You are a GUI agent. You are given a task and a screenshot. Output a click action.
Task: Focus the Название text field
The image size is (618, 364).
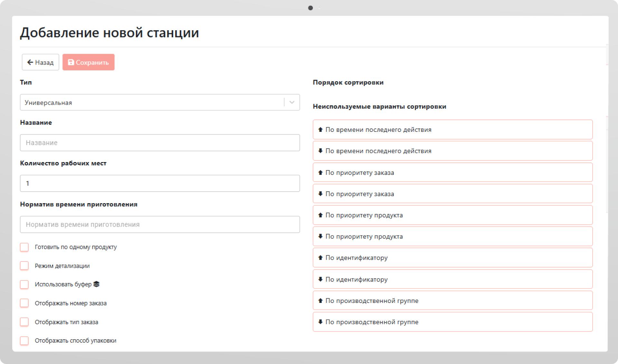[x=160, y=143]
